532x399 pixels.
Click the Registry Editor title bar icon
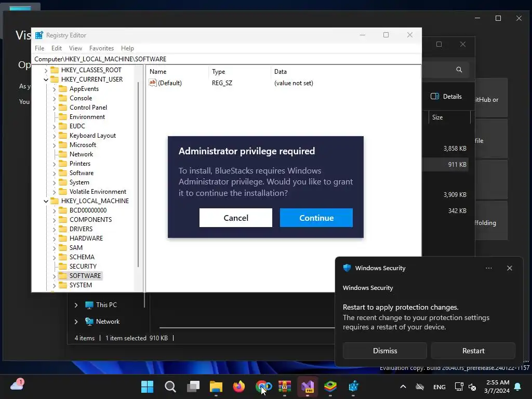[39, 35]
